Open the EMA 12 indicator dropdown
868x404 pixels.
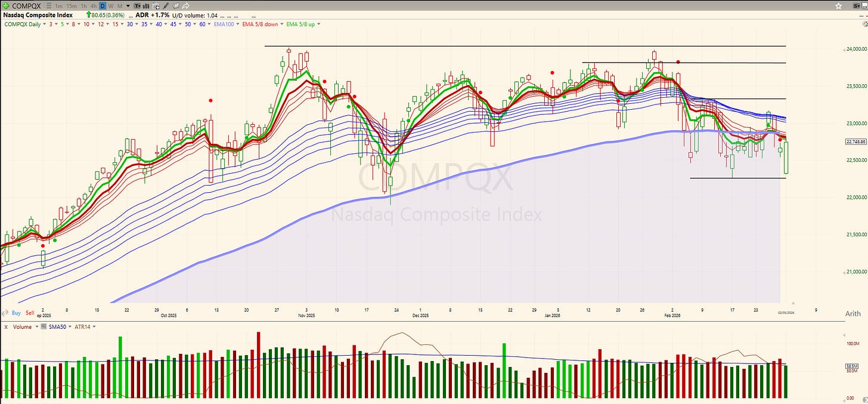(x=108, y=24)
